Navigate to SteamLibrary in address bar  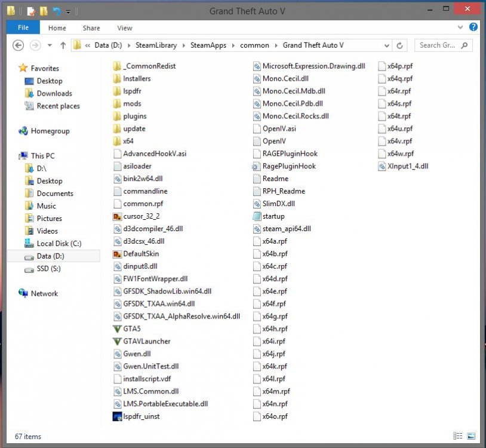pos(156,45)
